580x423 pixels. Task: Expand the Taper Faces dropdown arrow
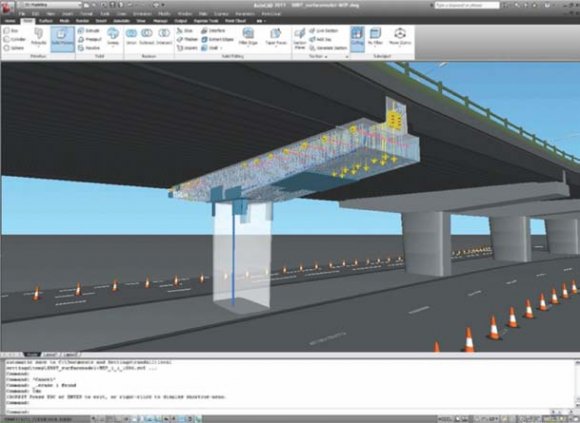pos(276,47)
